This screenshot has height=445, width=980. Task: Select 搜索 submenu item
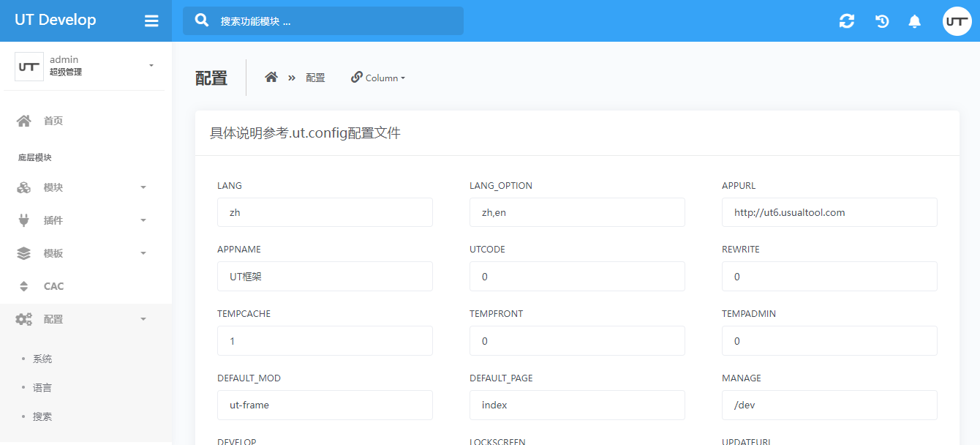click(x=42, y=416)
